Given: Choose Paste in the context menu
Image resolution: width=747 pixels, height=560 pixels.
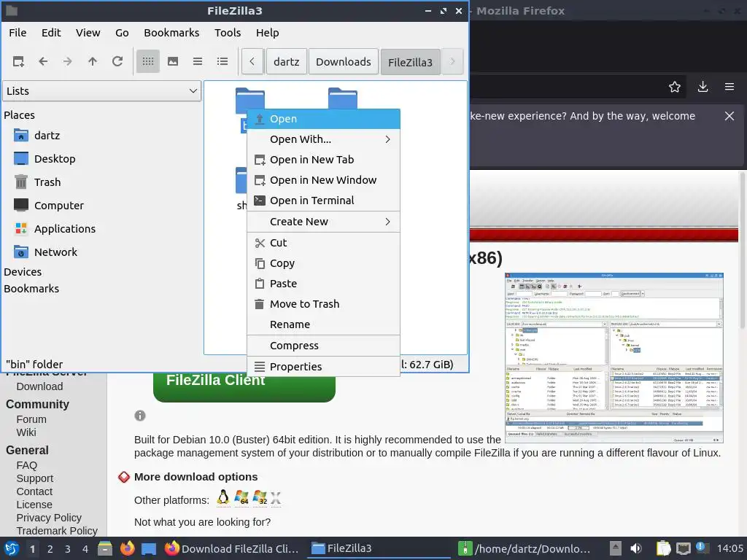Looking at the screenshot, I should click(323, 284).
